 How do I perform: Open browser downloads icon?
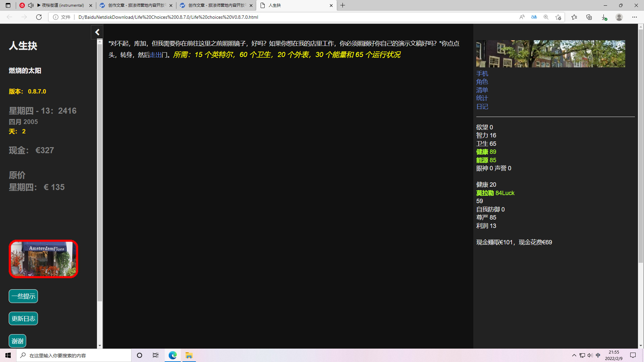[x=604, y=17]
